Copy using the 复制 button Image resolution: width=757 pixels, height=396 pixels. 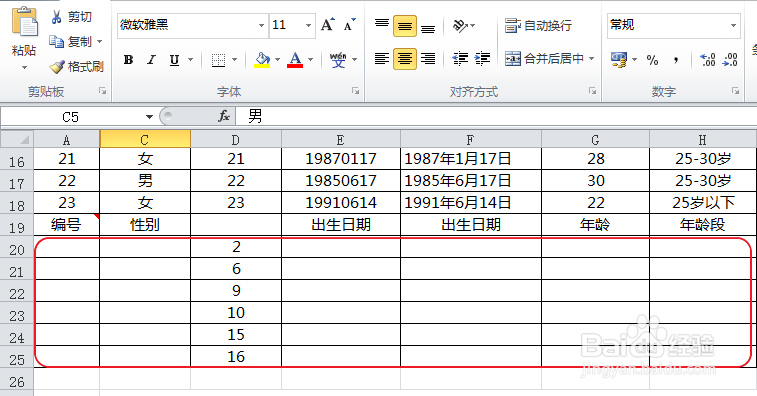tap(71, 42)
